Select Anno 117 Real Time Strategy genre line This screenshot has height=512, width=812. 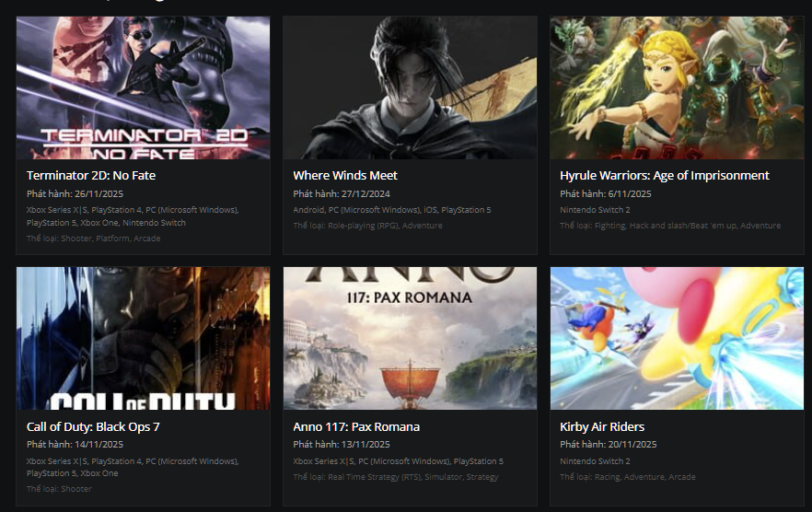coord(395,477)
